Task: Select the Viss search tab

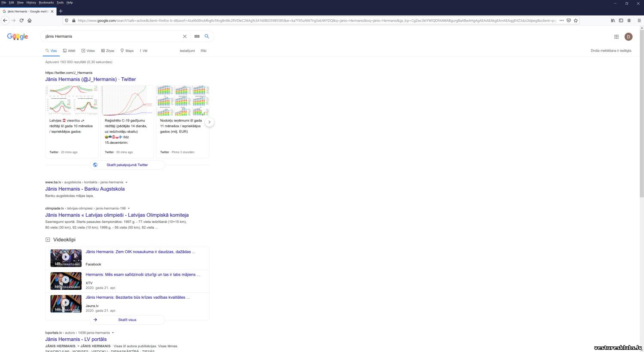Action: [x=51, y=51]
